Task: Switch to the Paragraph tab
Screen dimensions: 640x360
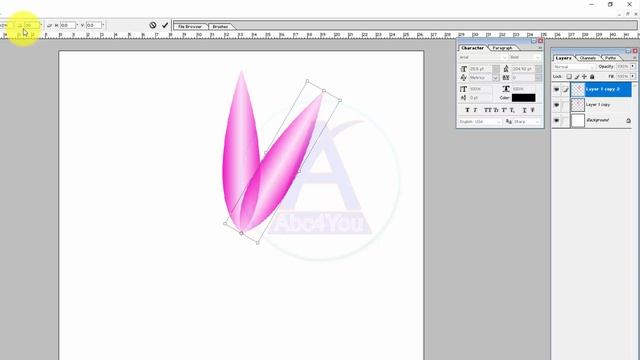Action: [502, 48]
